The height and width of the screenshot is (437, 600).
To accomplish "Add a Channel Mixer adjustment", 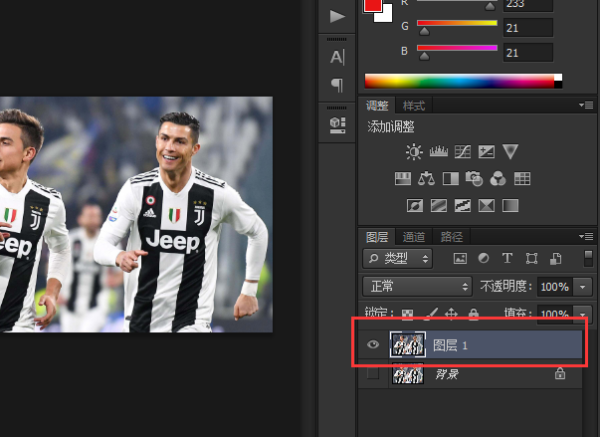I will tap(498, 179).
